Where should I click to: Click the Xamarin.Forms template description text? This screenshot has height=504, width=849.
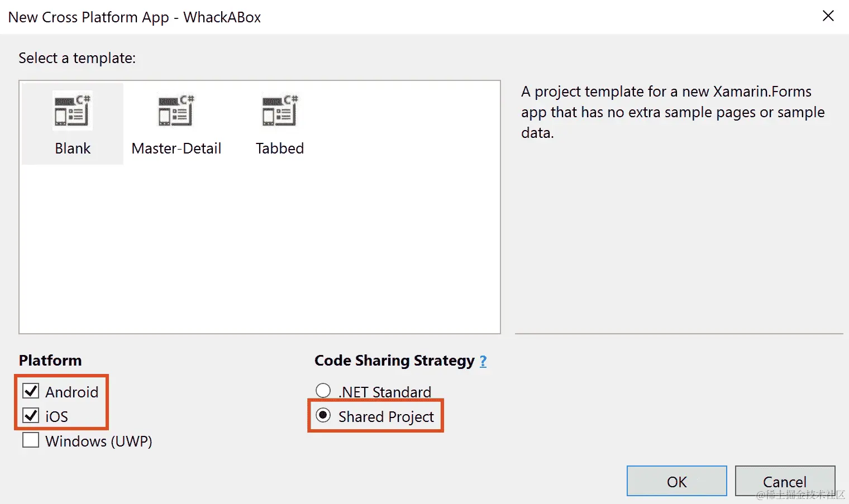point(672,112)
